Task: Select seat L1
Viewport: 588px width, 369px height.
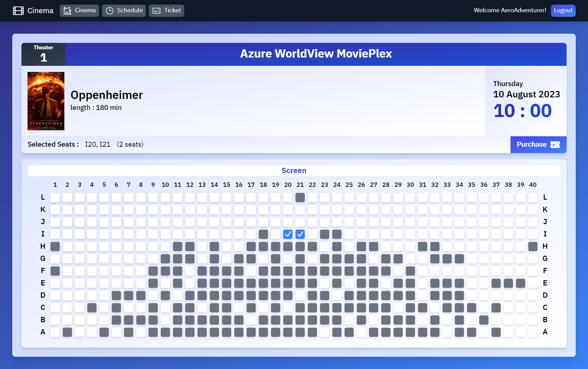Action: (55, 198)
